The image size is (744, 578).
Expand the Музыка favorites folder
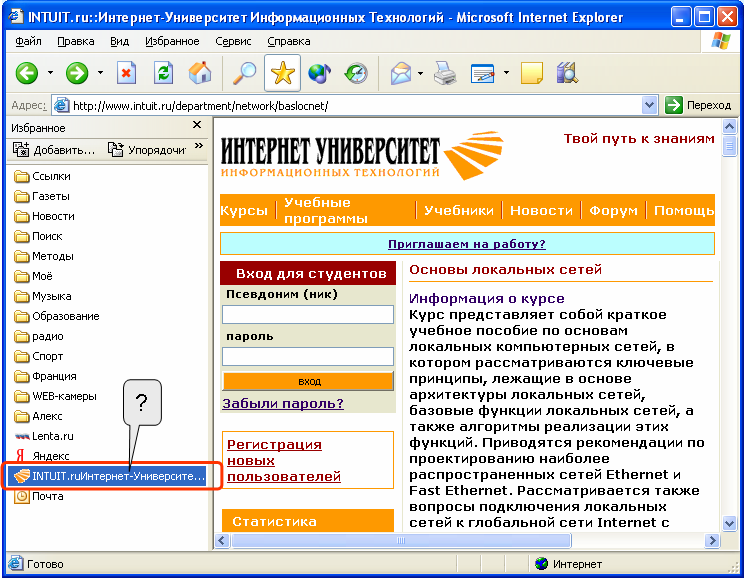[x=43, y=296]
